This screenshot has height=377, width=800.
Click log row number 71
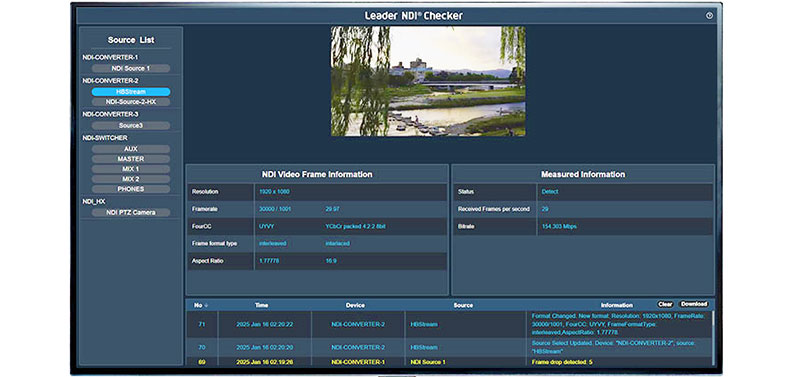coord(202,324)
